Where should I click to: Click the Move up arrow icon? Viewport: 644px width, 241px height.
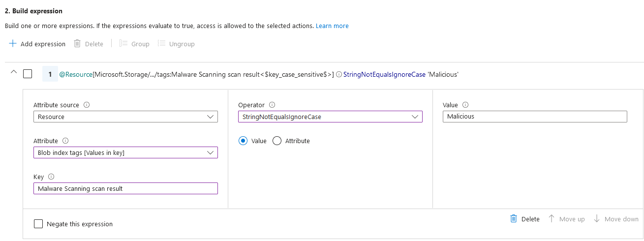552,218
